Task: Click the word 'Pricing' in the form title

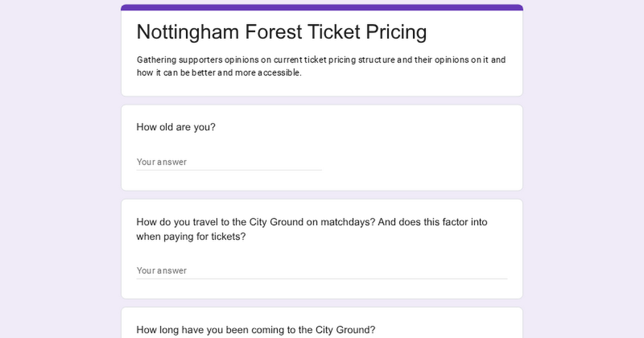Action: click(x=396, y=32)
